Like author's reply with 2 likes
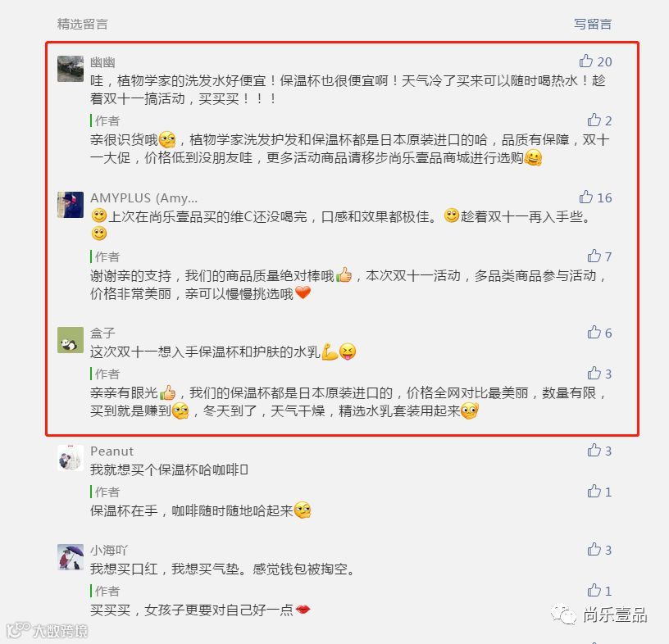The height and width of the screenshot is (644, 669). click(x=594, y=120)
